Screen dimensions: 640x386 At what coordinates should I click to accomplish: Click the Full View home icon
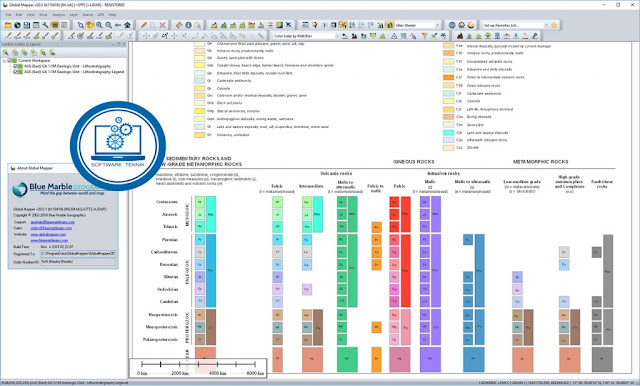click(127, 25)
